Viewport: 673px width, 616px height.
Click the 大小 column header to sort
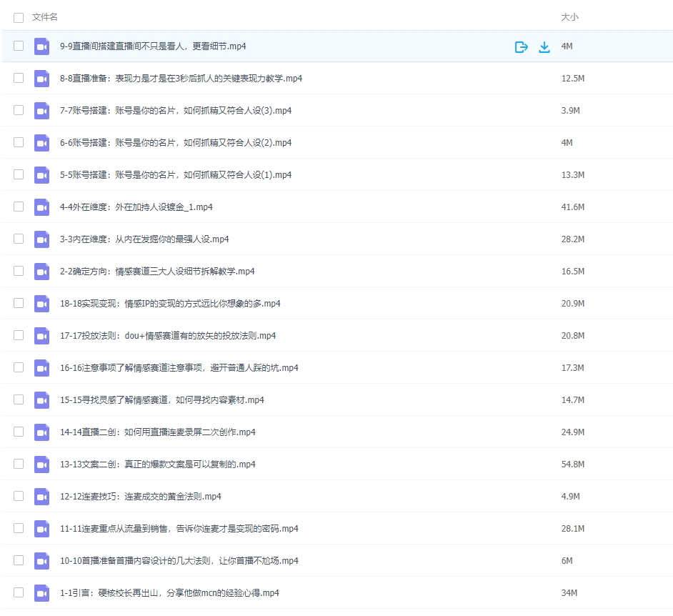click(568, 17)
